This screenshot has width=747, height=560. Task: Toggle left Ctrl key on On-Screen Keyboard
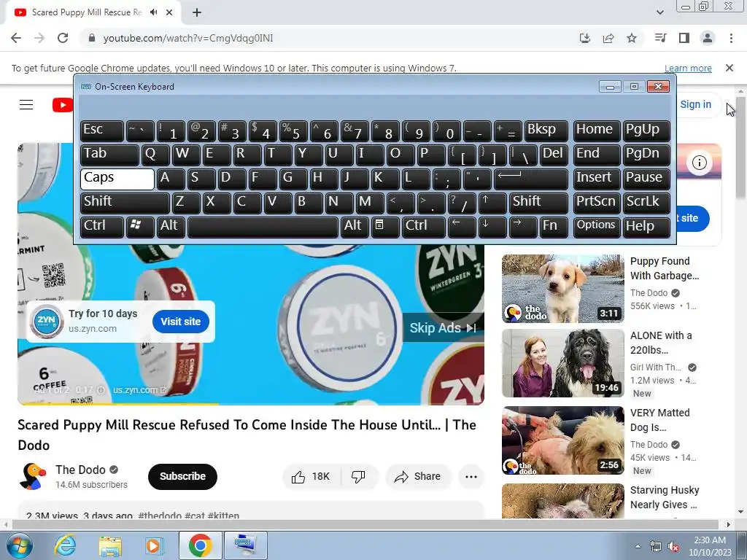[x=102, y=226]
